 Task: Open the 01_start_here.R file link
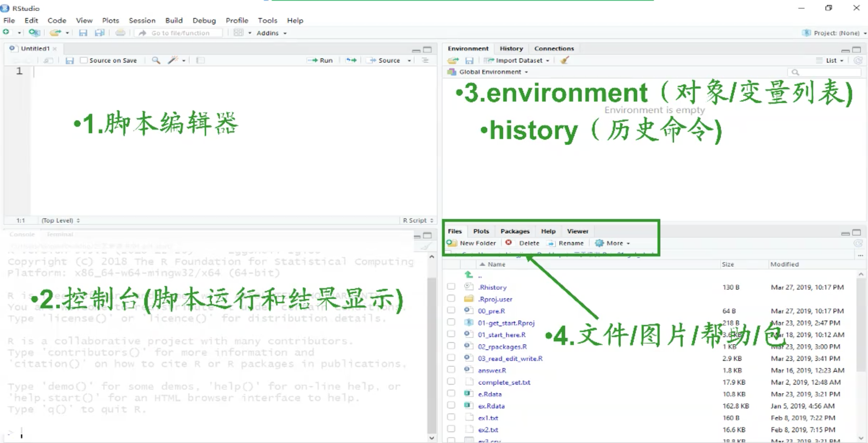click(501, 335)
